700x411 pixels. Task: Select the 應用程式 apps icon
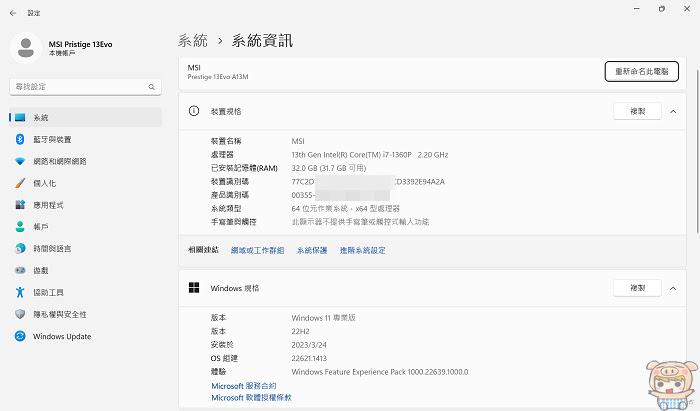(x=20, y=205)
